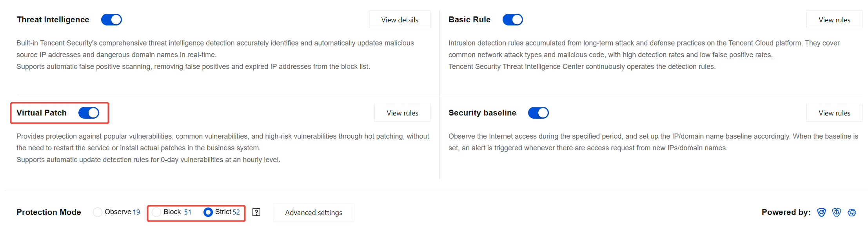
Task: Click the shield with radar icon
Action: click(x=821, y=212)
